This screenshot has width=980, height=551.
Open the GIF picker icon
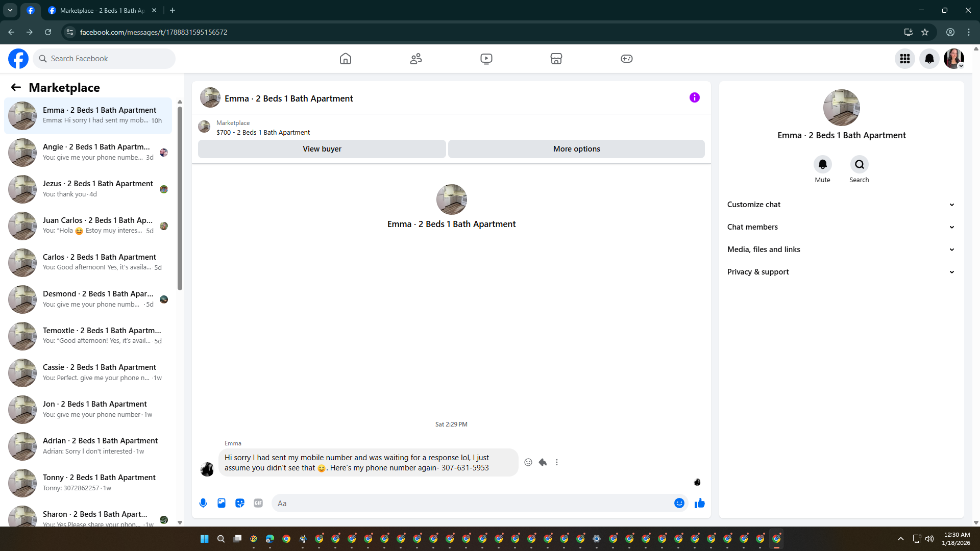258,503
